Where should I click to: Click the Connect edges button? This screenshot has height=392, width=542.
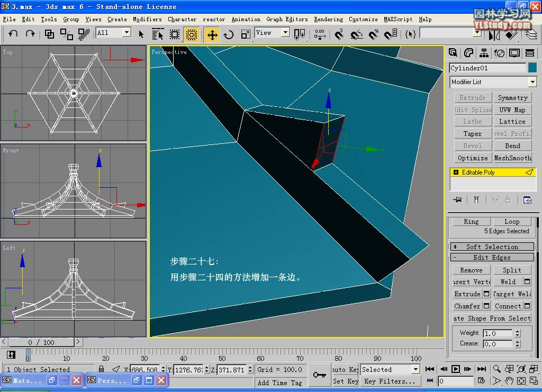508,306
